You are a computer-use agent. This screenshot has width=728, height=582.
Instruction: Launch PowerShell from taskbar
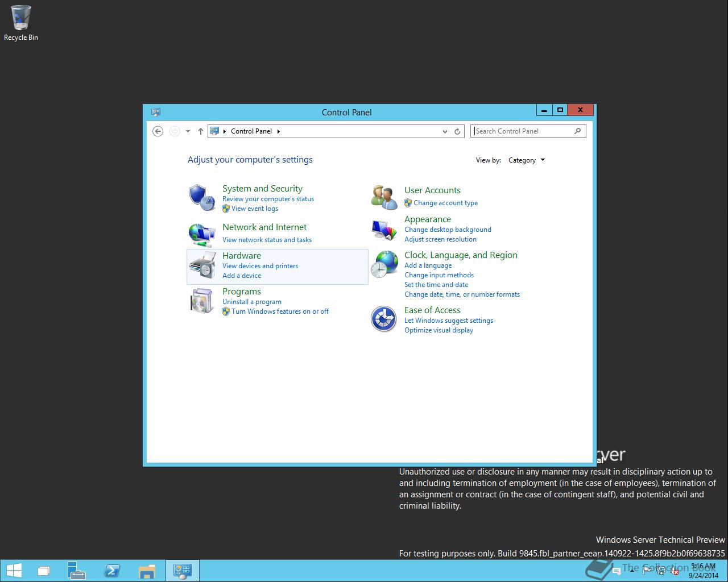click(x=112, y=571)
